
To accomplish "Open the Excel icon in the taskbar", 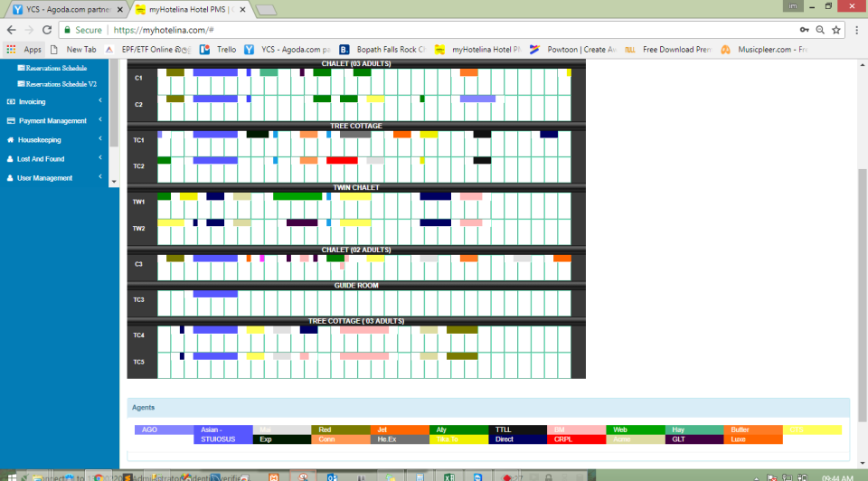I will [x=449, y=477].
